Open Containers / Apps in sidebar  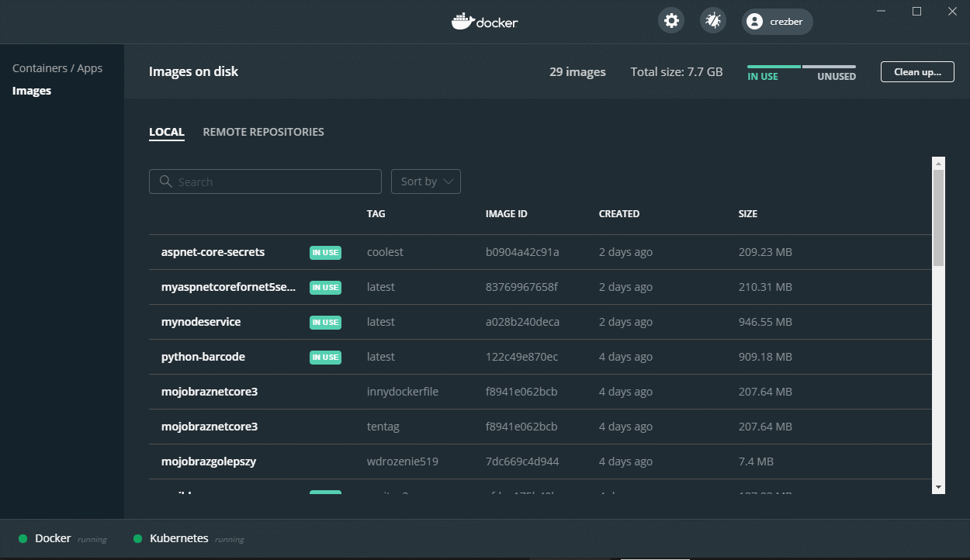pos(57,68)
